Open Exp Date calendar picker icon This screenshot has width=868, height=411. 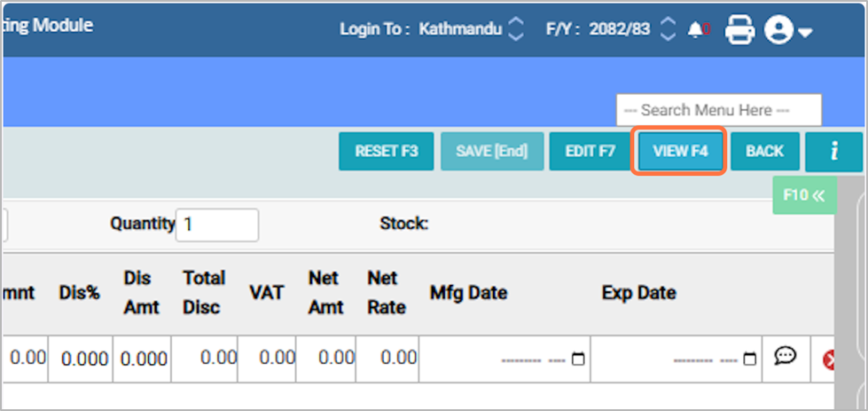pos(750,360)
